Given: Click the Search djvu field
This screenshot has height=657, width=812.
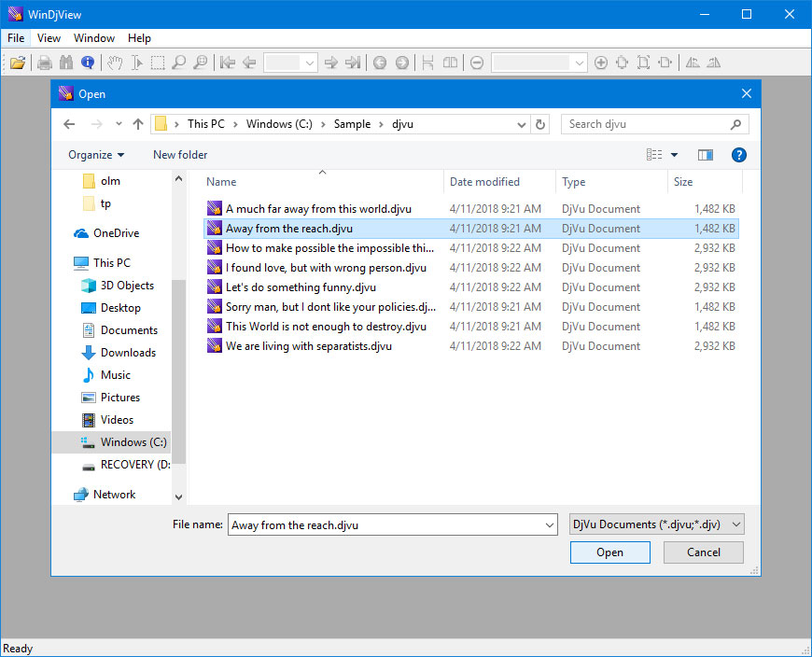Looking at the screenshot, I should pyautogui.click(x=654, y=124).
